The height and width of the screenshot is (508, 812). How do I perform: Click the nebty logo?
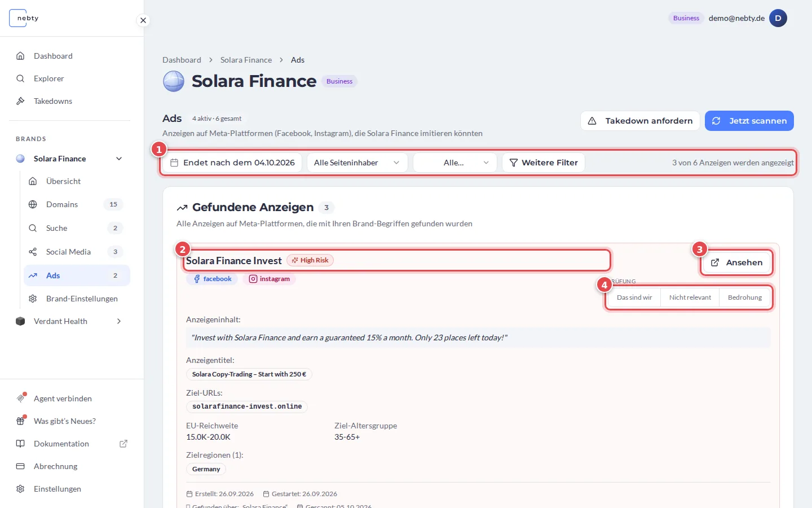tap(24, 18)
